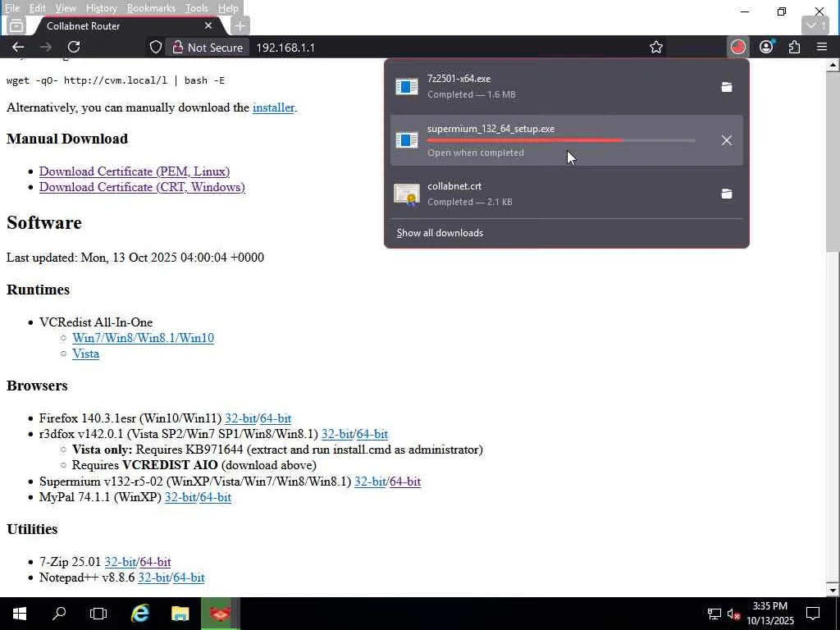Open the Bookmarks menu

point(151,8)
